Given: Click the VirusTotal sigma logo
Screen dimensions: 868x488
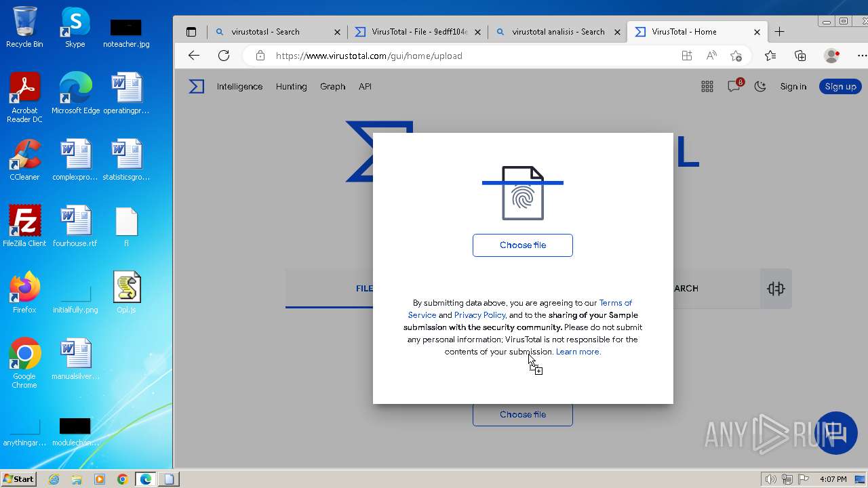Looking at the screenshot, I should tap(197, 86).
